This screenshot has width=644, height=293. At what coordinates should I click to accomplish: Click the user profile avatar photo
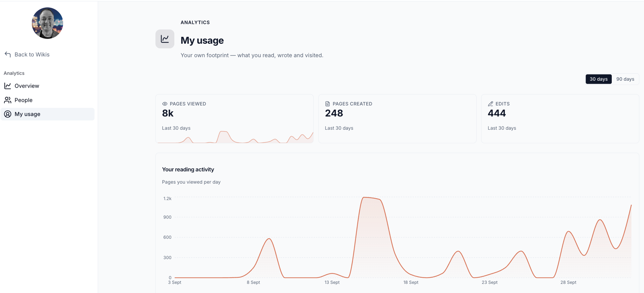point(47,23)
